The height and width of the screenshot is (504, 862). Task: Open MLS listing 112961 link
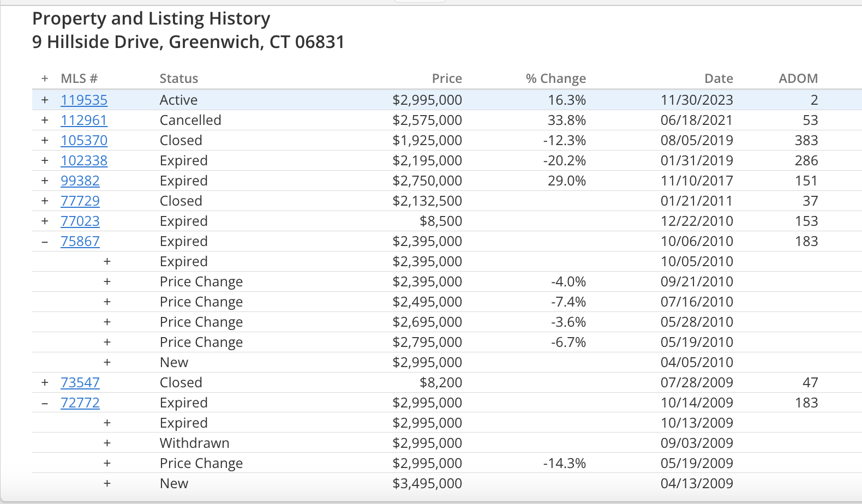click(84, 120)
